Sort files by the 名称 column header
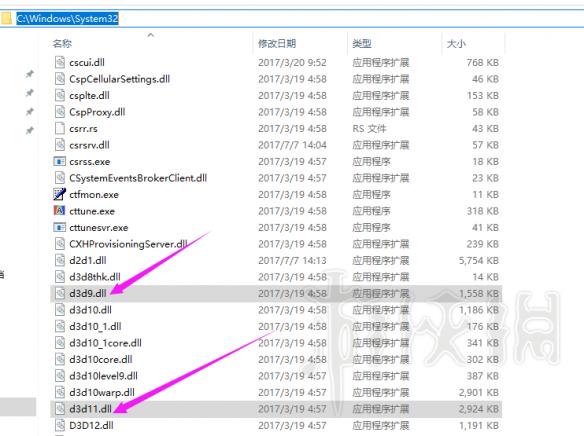Screen dimensions: 584x436 pos(62,44)
